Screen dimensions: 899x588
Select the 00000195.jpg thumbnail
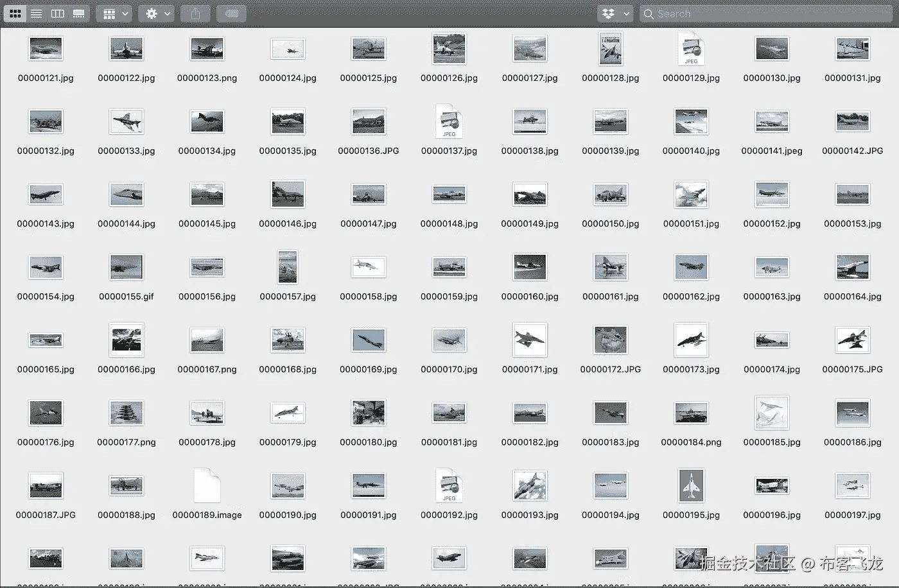pos(691,486)
